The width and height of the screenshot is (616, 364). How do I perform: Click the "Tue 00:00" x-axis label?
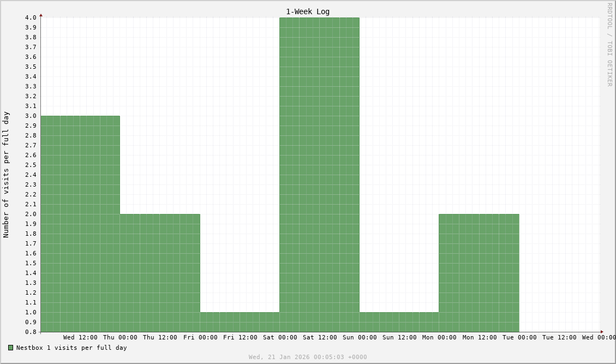(519, 337)
